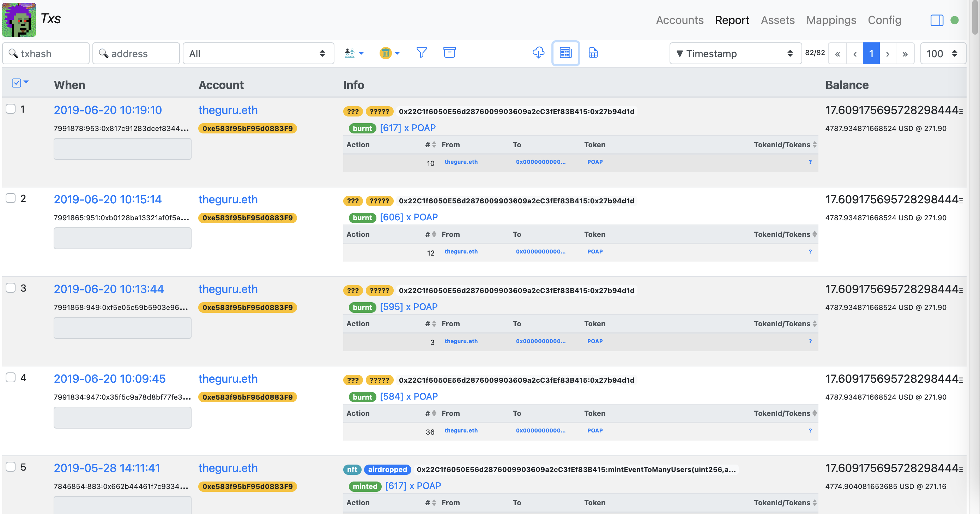Open the Mappings tab
This screenshot has width=980, height=514.
click(x=831, y=20)
